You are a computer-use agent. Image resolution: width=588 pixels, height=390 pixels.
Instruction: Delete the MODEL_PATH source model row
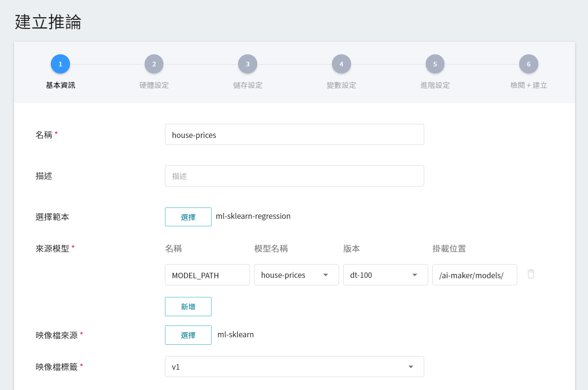point(531,274)
